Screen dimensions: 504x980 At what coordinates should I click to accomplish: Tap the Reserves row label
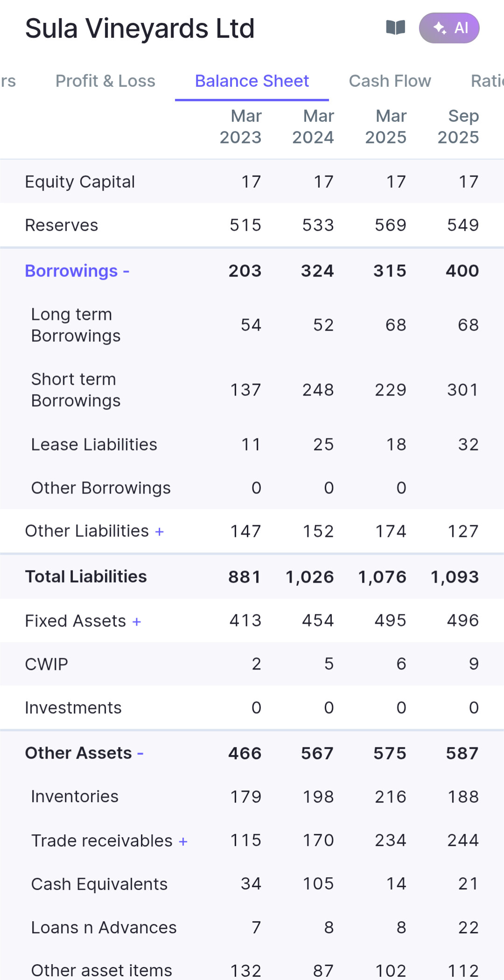click(x=62, y=226)
